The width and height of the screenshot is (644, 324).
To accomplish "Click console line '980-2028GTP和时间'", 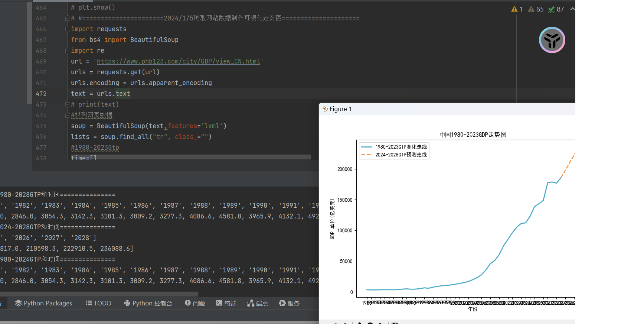I will tap(58, 195).
